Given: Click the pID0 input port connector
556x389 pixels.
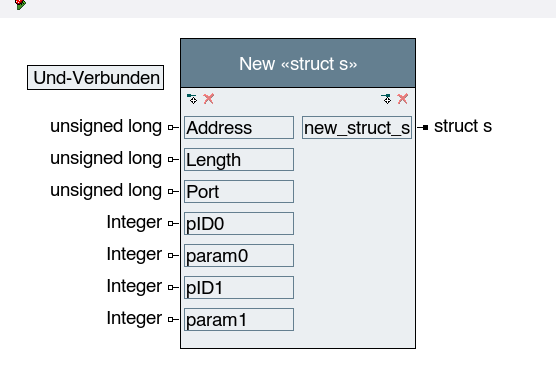Looking at the screenshot, I should (x=171, y=223).
